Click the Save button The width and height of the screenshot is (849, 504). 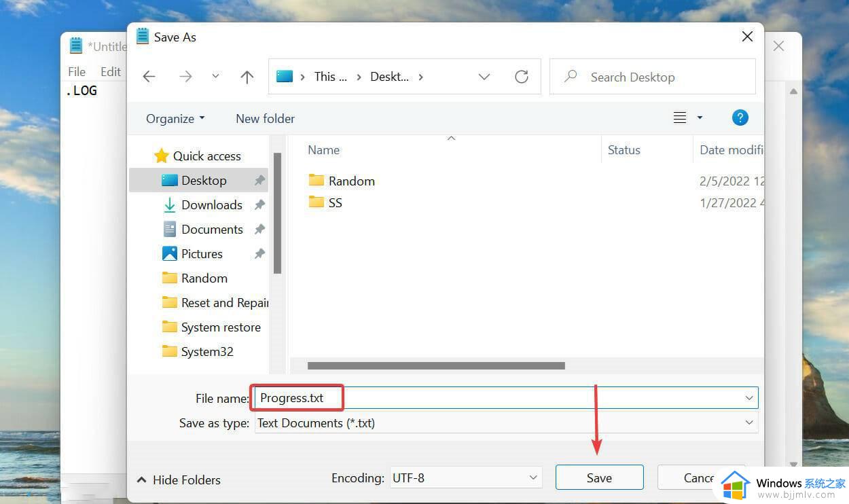[599, 478]
